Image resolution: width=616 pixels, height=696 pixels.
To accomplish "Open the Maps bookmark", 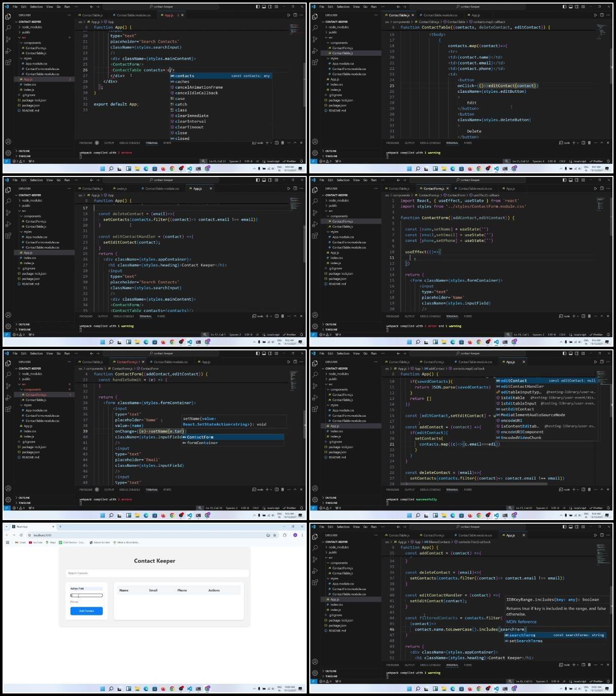I will tap(51, 542).
